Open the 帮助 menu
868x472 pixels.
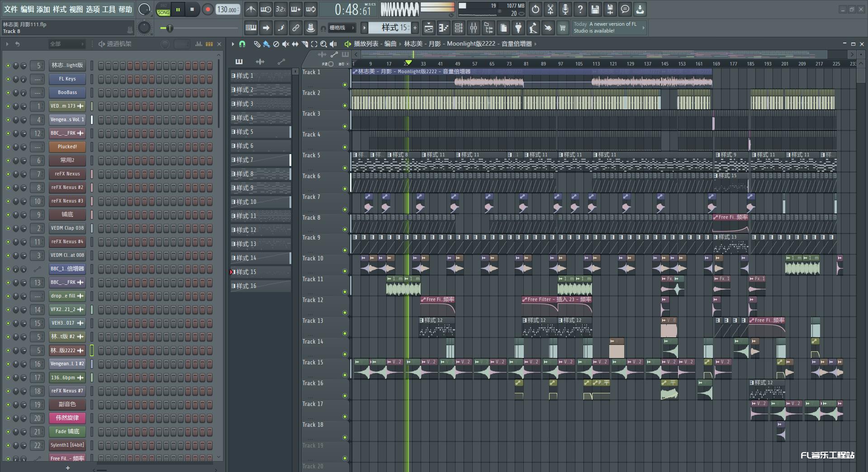[125, 9]
